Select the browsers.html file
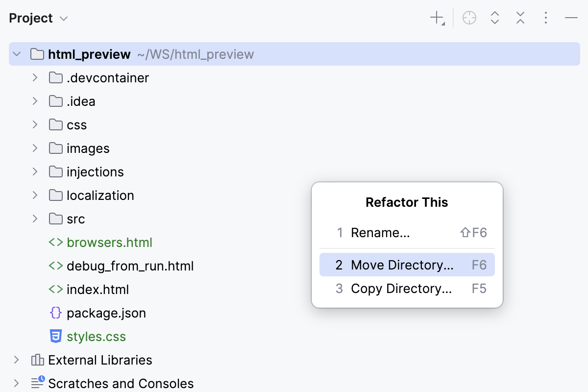This screenshot has height=392, width=588. click(x=110, y=243)
